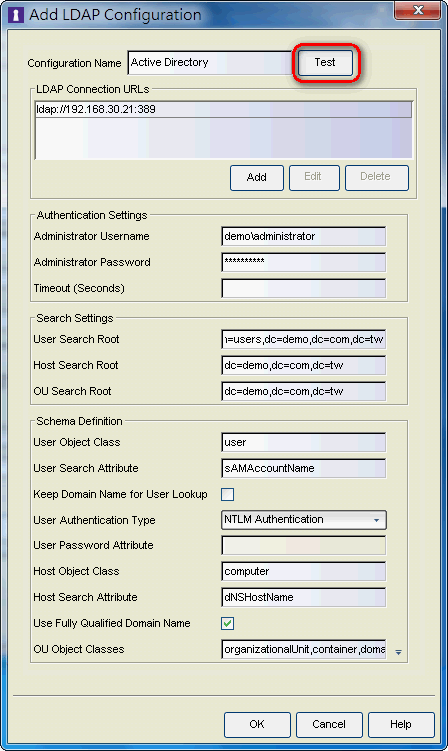Click the User Search Root field

point(304,340)
